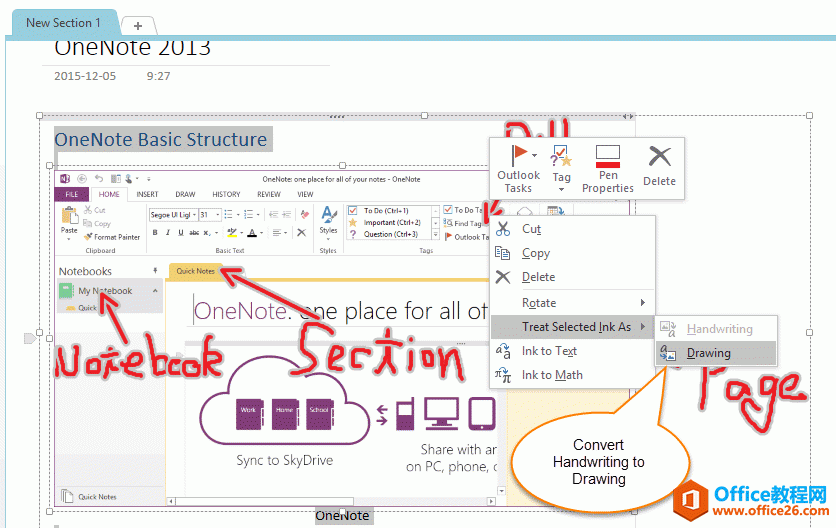The width and height of the screenshot is (836, 528).
Task: Select Ink to Text in context menu
Action: (573, 351)
